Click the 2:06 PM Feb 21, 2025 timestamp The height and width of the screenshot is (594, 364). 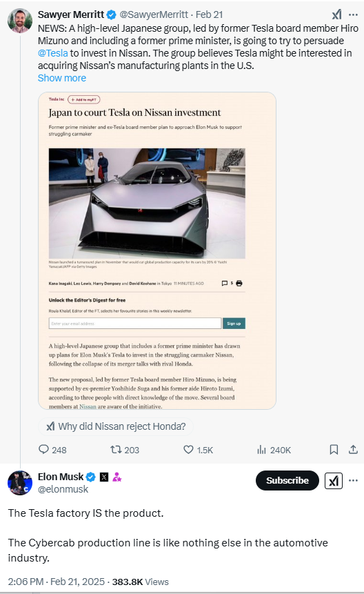pos(56,582)
